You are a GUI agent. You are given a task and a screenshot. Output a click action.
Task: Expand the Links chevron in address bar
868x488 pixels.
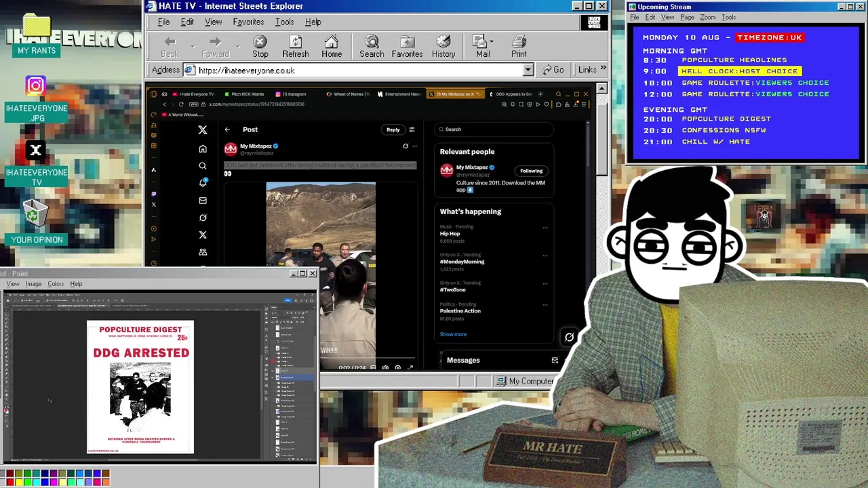click(603, 68)
